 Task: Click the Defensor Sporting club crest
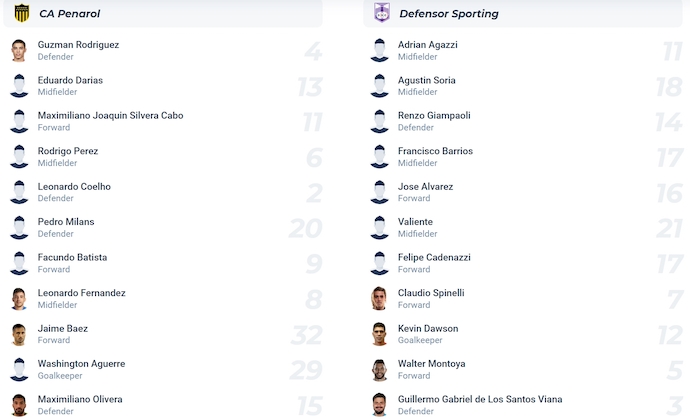tap(381, 14)
